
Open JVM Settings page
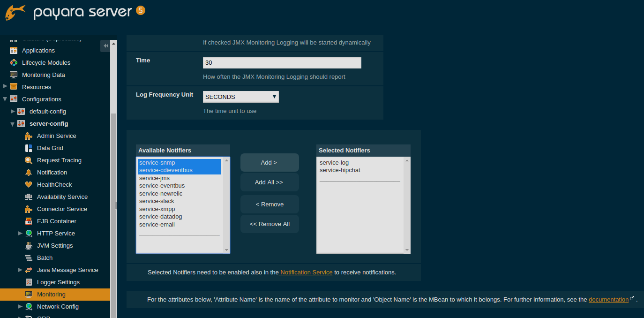pos(55,246)
